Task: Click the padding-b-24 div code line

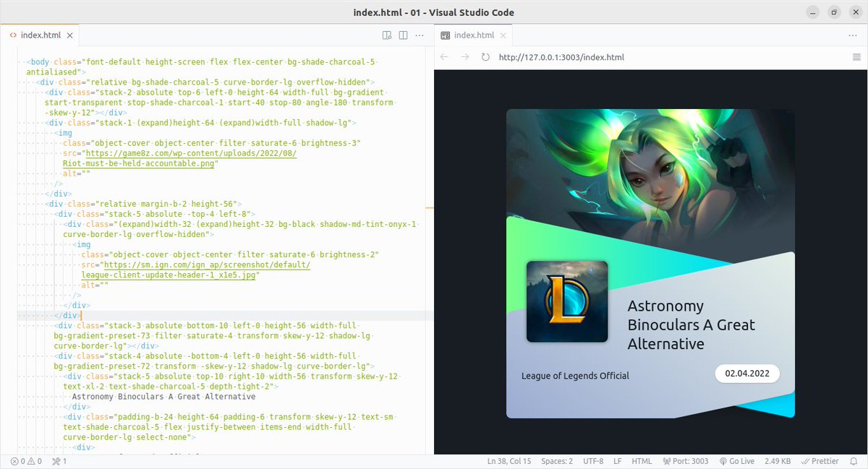Action: click(x=230, y=427)
